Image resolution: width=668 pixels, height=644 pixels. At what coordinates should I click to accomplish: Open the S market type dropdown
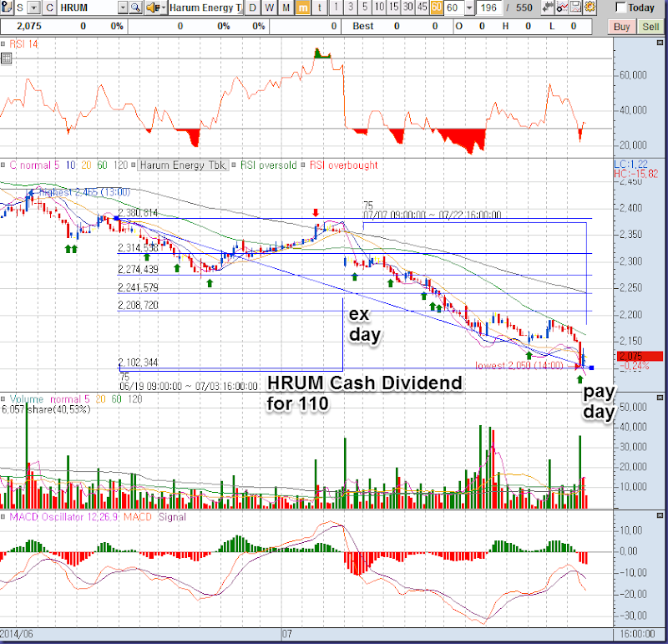point(33,8)
